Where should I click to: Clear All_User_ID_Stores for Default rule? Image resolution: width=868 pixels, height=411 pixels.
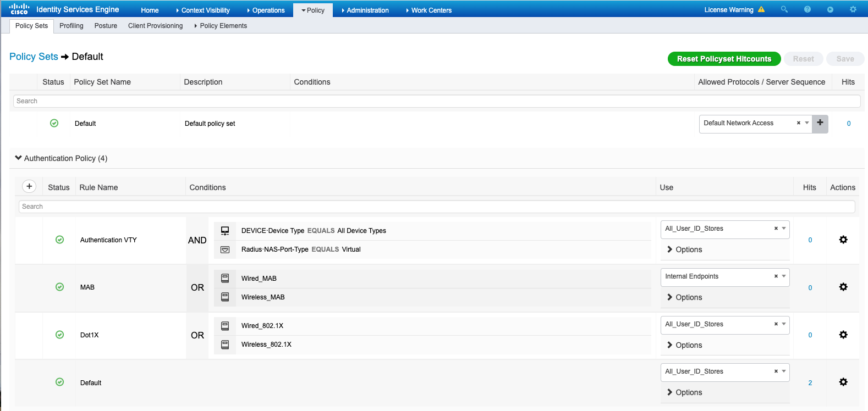[x=776, y=371]
